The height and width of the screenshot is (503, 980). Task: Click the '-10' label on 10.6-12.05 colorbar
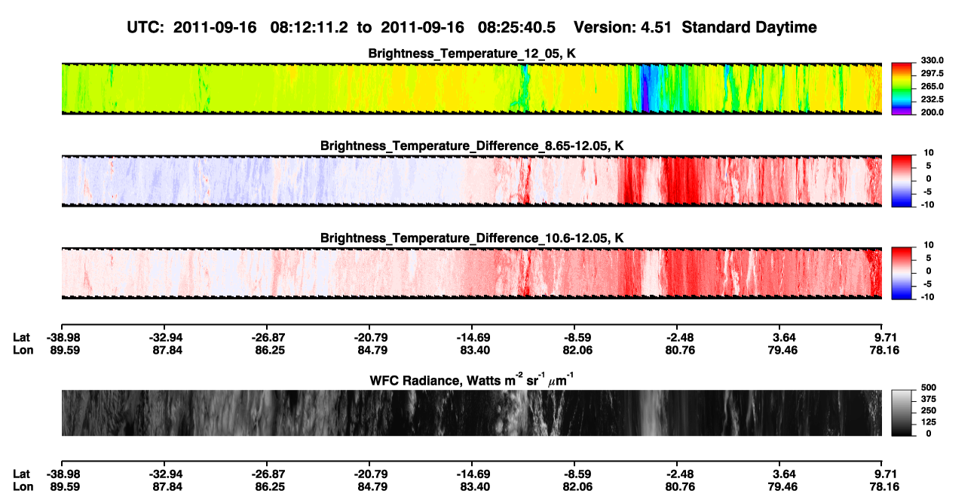[927, 297]
